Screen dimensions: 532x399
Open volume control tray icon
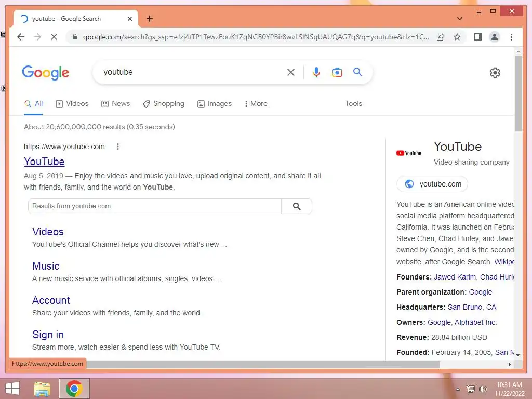click(x=483, y=389)
